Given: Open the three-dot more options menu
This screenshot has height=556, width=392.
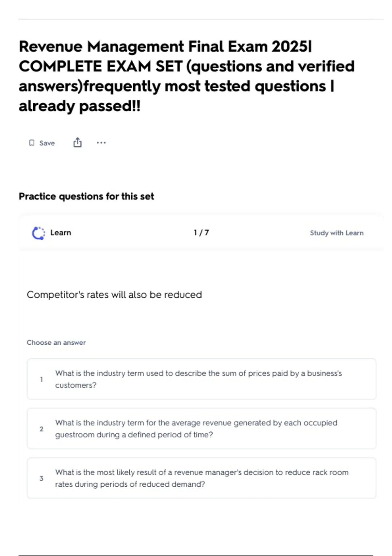Looking at the screenshot, I should pos(101,143).
